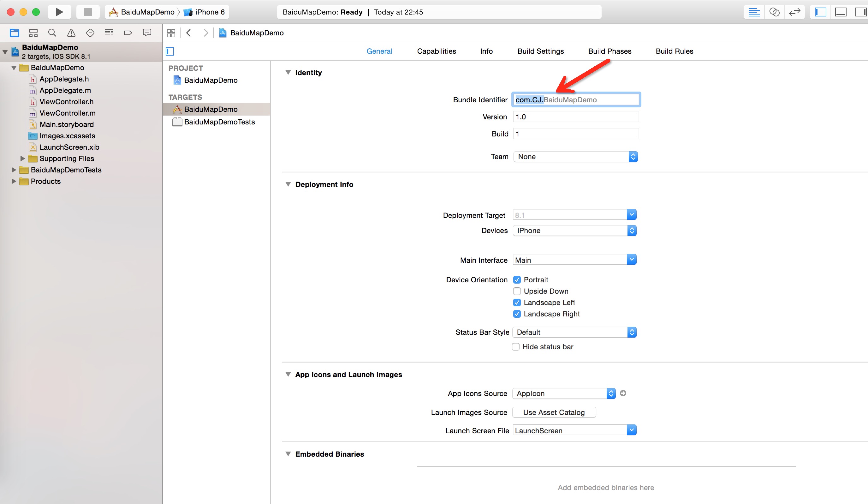Screen dimensions: 868x504
Task: Switch to the Capabilities tab
Action: pyautogui.click(x=437, y=51)
